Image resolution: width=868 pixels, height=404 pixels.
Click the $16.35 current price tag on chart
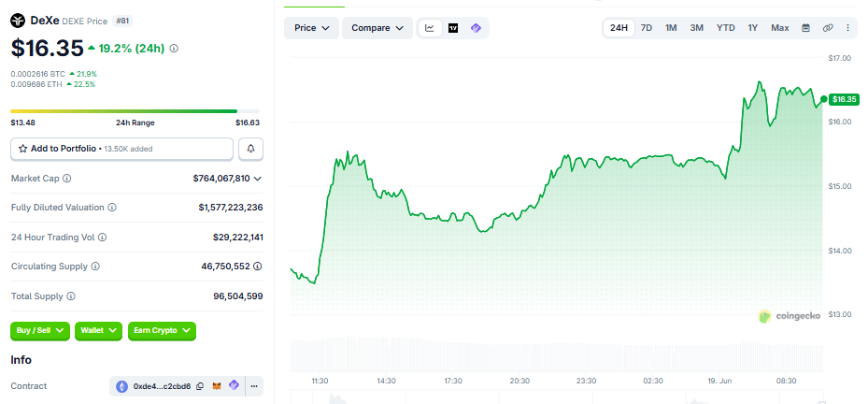click(x=845, y=99)
